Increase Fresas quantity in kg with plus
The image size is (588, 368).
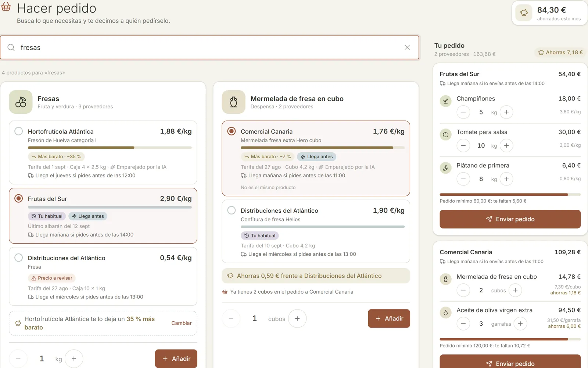[x=74, y=358]
